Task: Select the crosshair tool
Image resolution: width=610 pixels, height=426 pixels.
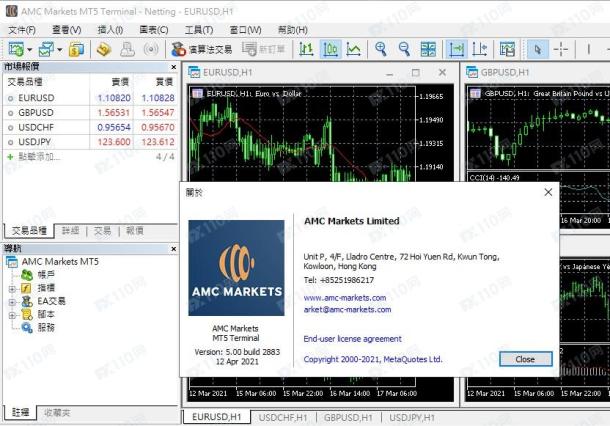Action: click(561, 49)
